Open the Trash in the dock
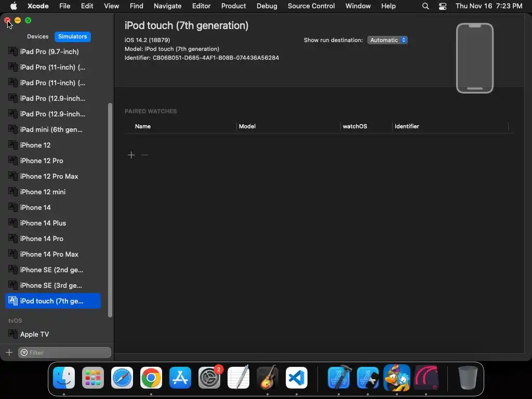Screen dimensions: 532x399 pyautogui.click(x=468, y=378)
